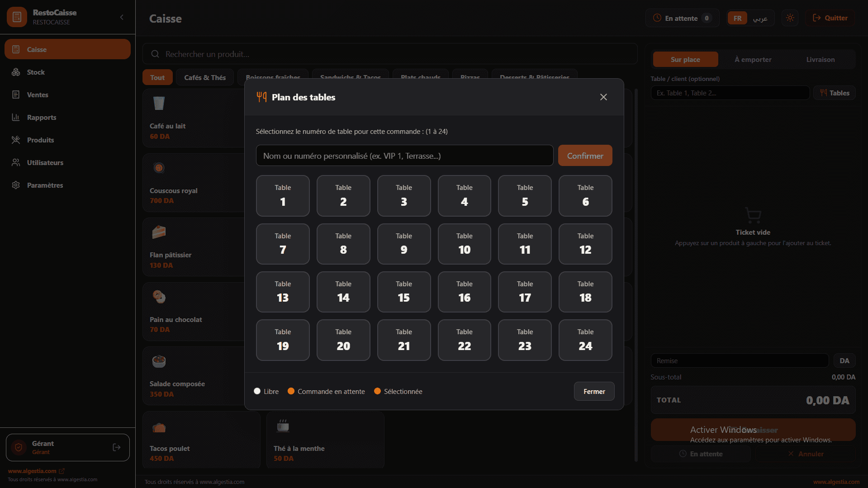Go to the Rapports page

coord(67,117)
